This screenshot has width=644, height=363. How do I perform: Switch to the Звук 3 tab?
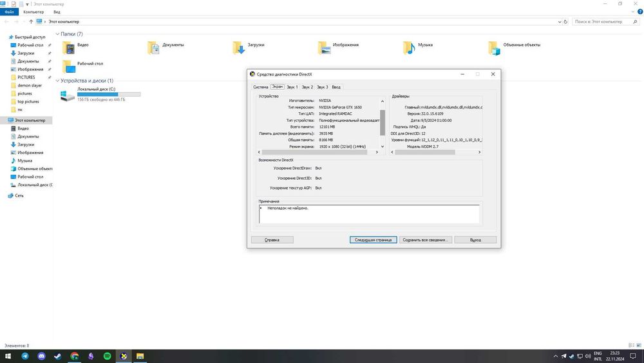pos(323,87)
